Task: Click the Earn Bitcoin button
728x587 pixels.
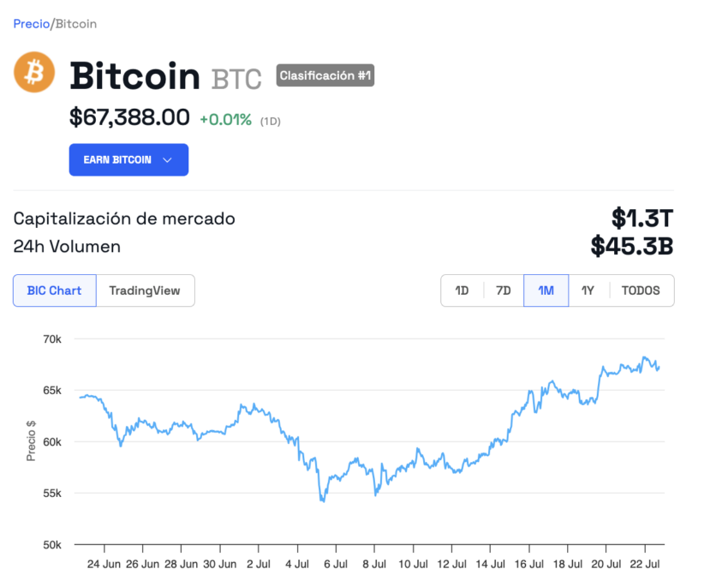Action: click(118, 160)
